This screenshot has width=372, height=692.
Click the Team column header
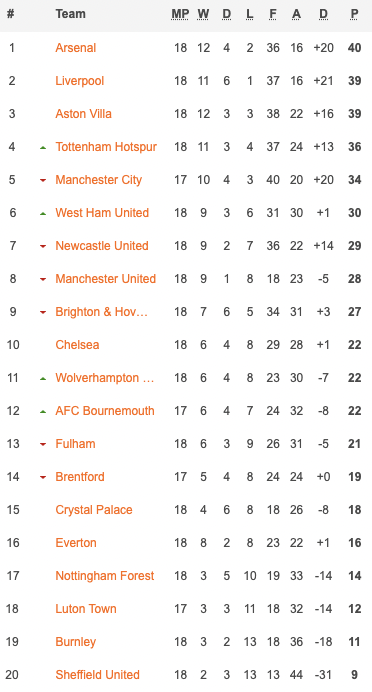pos(70,14)
